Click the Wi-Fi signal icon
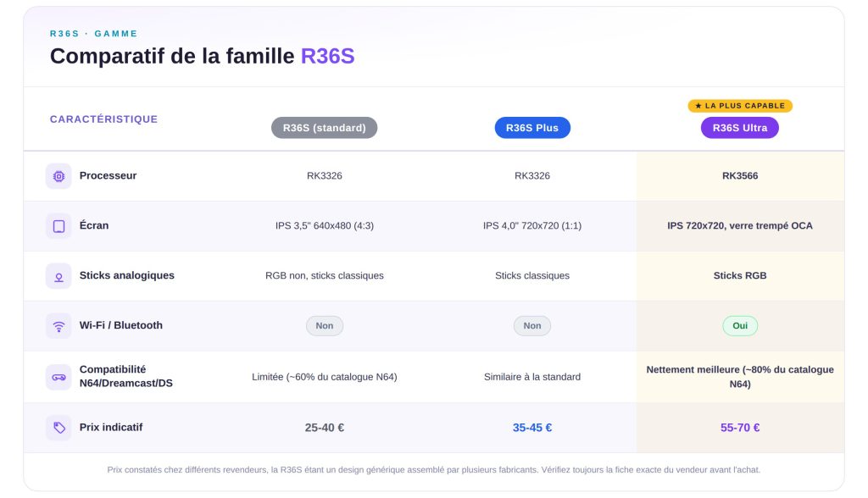Viewport: 868px width, 498px height. [58, 326]
